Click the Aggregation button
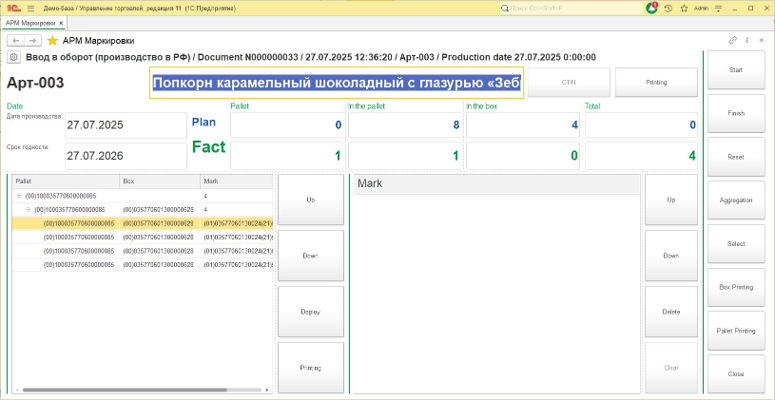Screen dimensions: 775x400 [735, 200]
